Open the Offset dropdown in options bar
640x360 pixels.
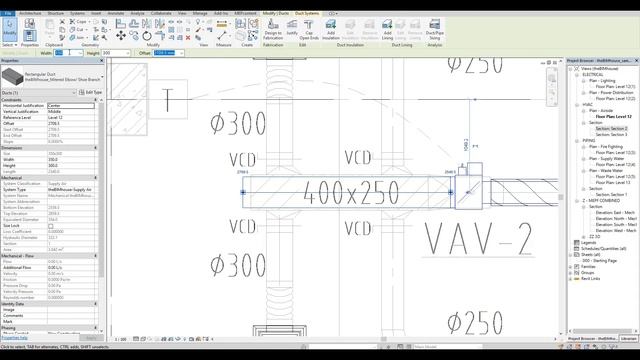click(x=181, y=53)
